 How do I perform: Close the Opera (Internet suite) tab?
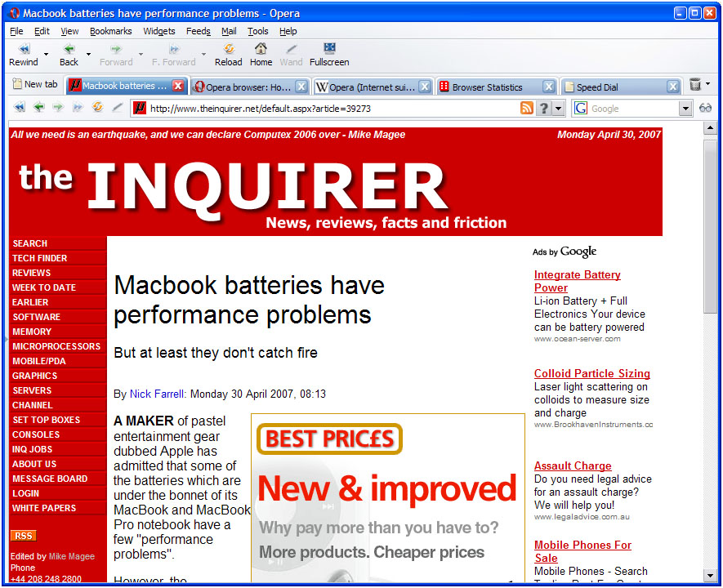pos(425,87)
